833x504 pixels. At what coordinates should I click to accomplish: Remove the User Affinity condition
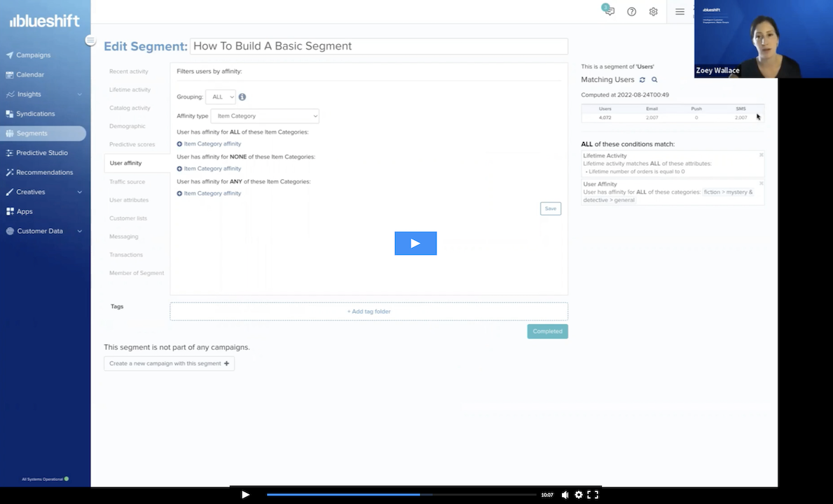click(x=762, y=183)
